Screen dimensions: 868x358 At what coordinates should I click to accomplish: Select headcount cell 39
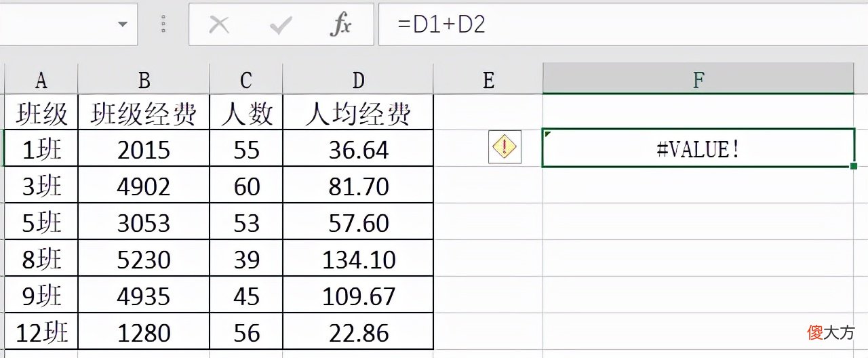(x=246, y=258)
